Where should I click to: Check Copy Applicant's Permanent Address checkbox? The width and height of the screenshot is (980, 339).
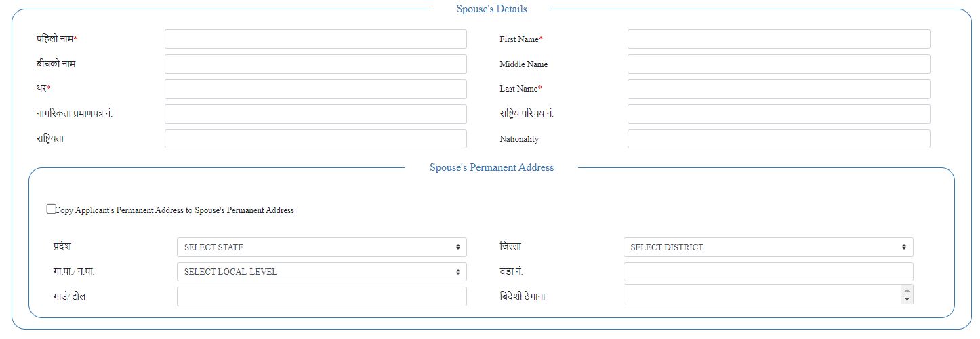(x=52, y=209)
